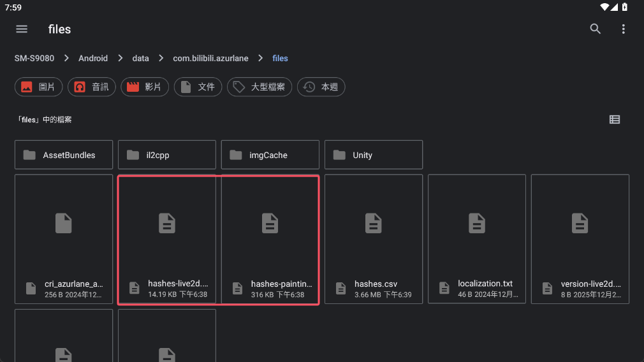Image resolution: width=644 pixels, height=362 pixels.
Task: Select the files breadcrumb entry
Action: [280, 58]
